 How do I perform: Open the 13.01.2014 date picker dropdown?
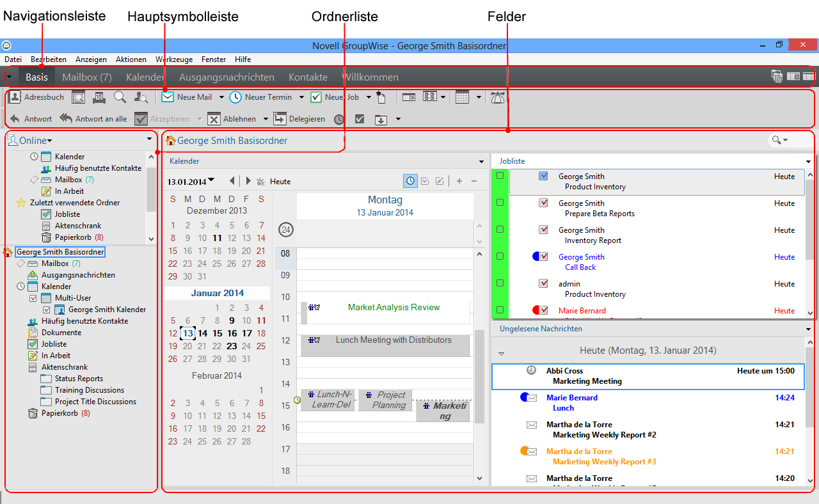211,180
